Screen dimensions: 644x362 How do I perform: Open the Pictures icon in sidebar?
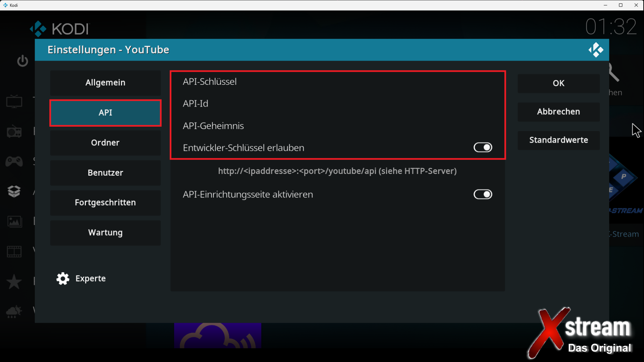pos(14,222)
